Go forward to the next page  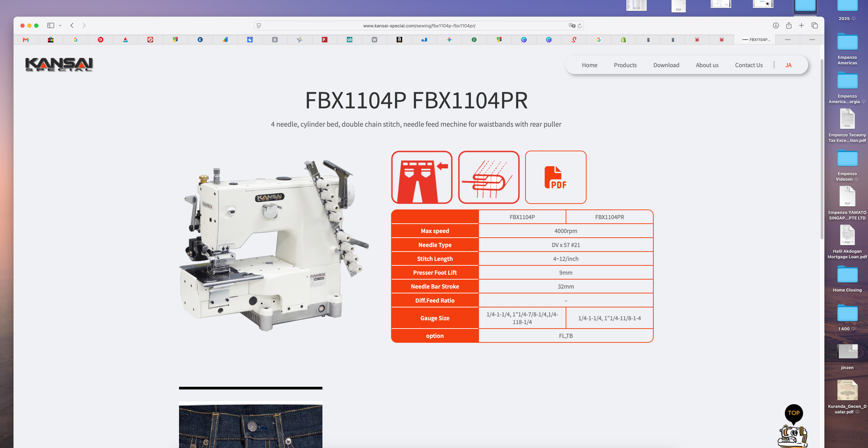tap(84, 25)
